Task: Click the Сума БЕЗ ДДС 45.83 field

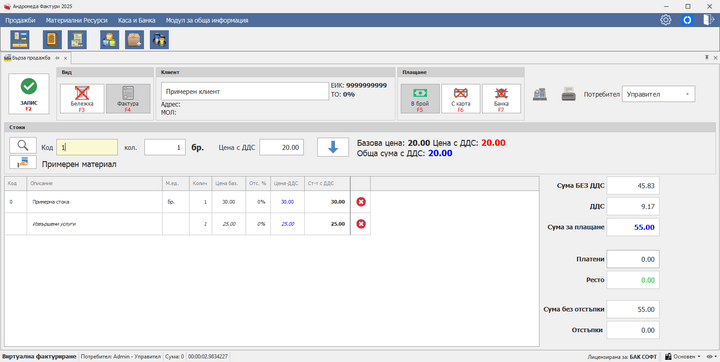Action: pyautogui.click(x=633, y=186)
